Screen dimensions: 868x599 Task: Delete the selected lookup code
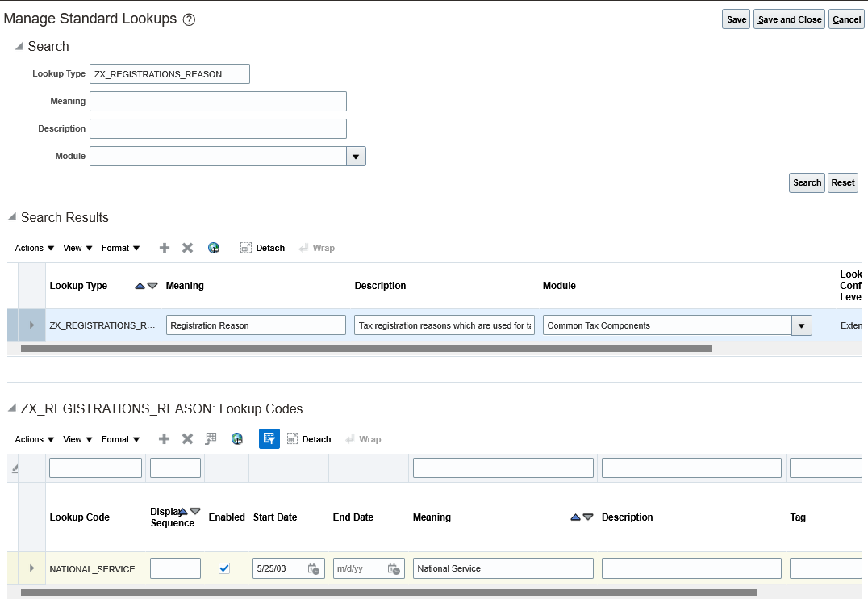tap(188, 439)
